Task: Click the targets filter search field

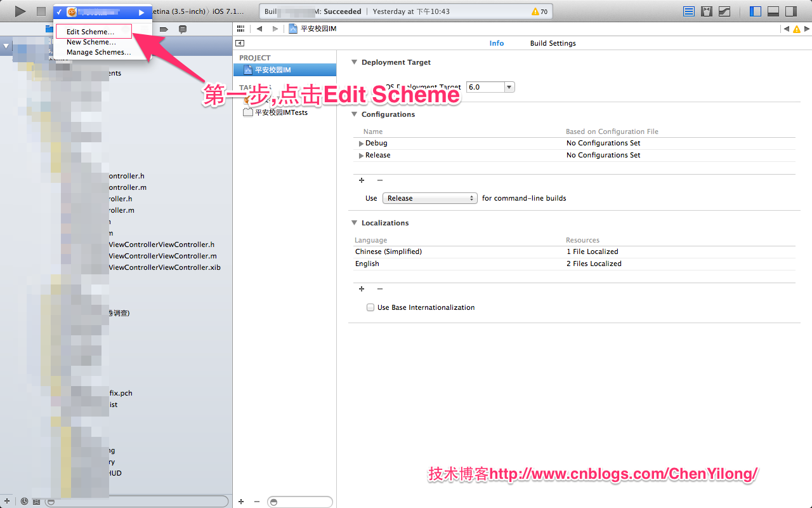Action: coord(299,502)
